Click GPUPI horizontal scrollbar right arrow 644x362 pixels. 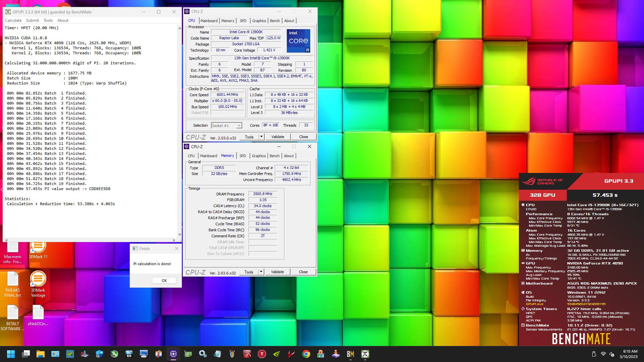pos(174,240)
